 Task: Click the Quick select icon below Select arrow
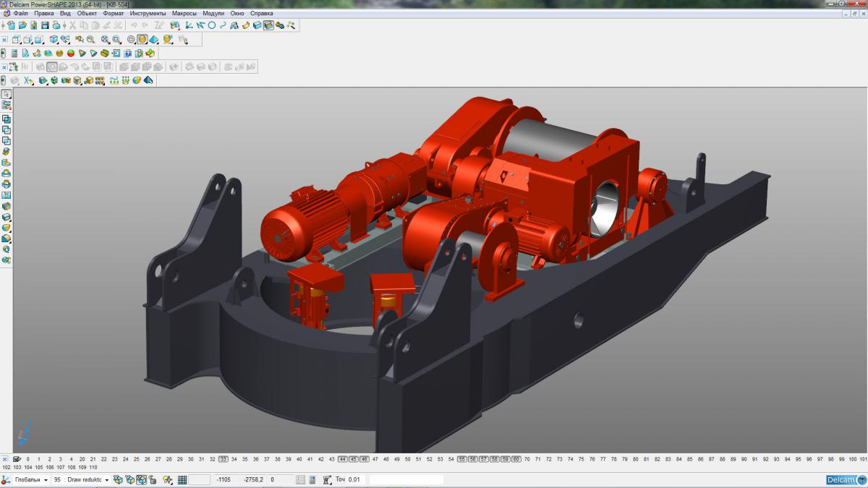tap(7, 105)
